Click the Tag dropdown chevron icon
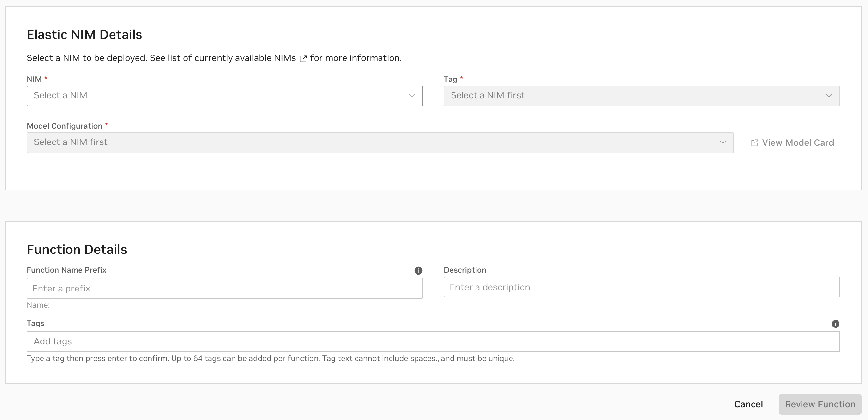 829,96
